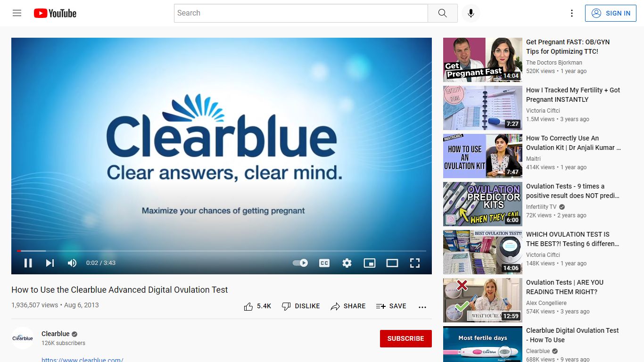Enable miniplayer mode
Viewport: 644px width, 362px height.
coord(370,263)
